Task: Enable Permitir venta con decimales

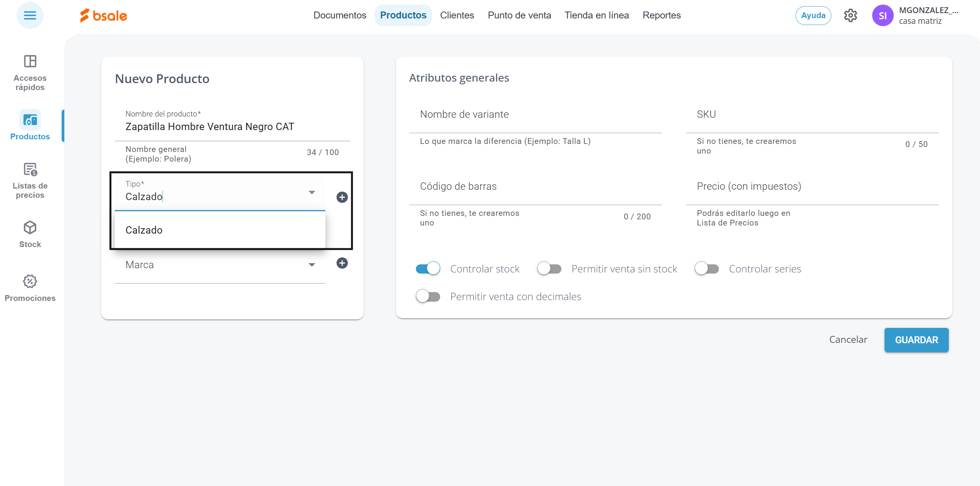Action: pyautogui.click(x=428, y=296)
